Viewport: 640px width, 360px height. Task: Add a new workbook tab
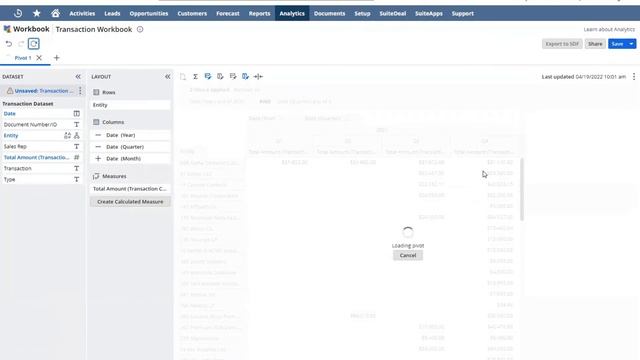coord(57,58)
